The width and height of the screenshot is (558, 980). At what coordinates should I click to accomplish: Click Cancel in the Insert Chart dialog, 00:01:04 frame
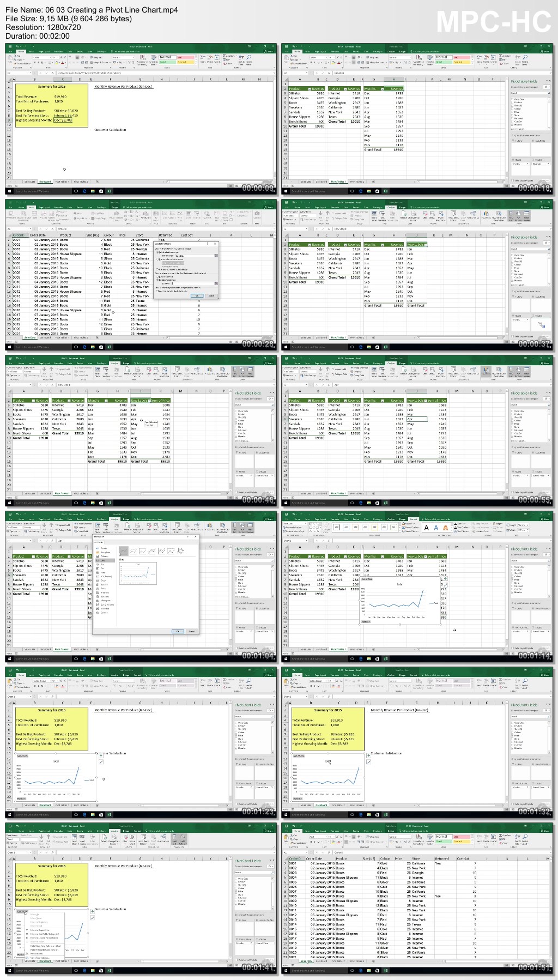[192, 631]
